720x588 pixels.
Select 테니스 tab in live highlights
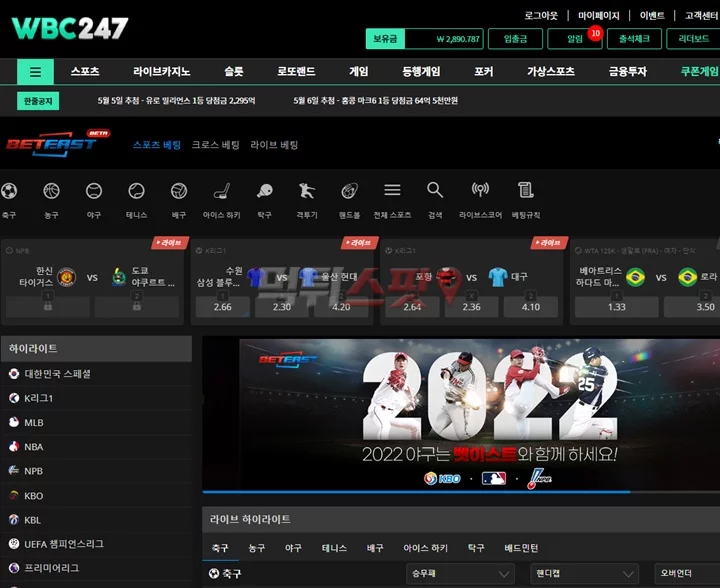(334, 548)
